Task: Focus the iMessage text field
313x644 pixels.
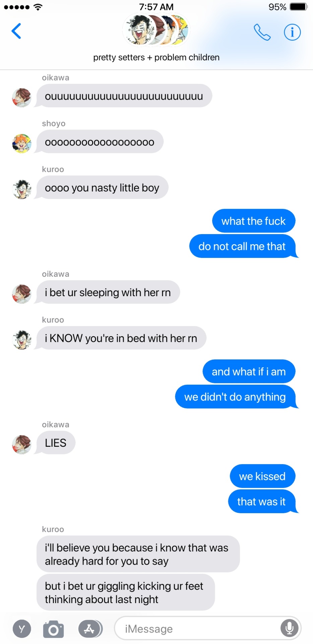Action: 208,628
